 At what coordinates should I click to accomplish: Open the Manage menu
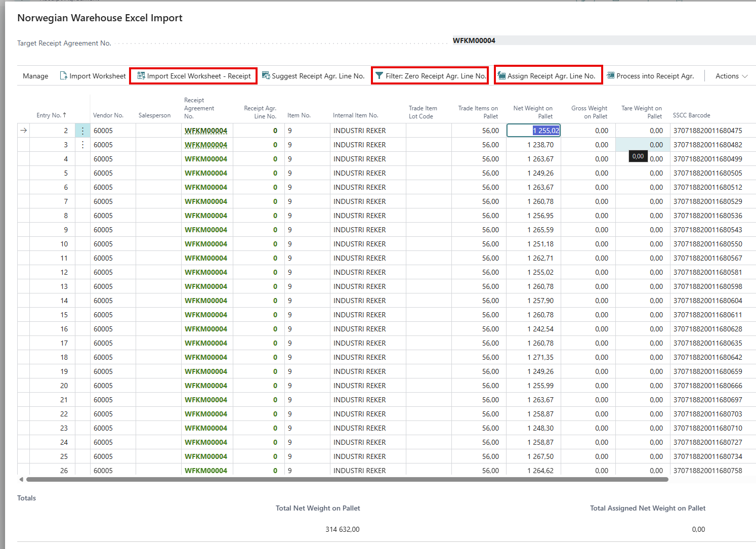click(x=35, y=76)
